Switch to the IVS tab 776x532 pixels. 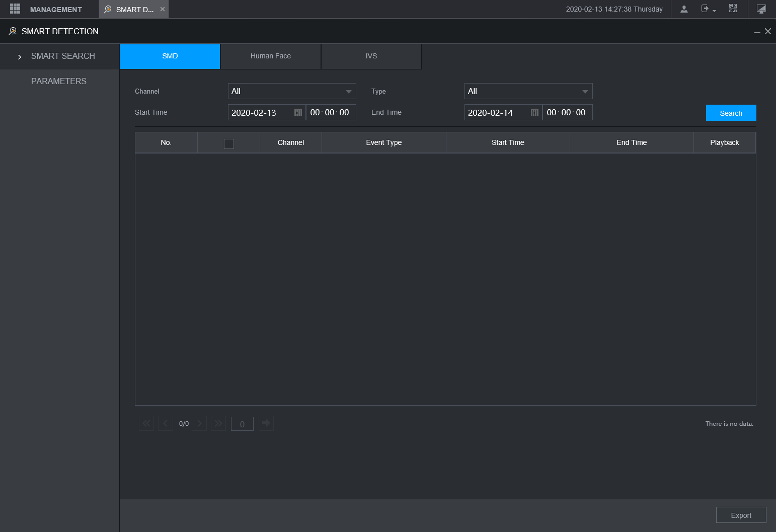[371, 56]
